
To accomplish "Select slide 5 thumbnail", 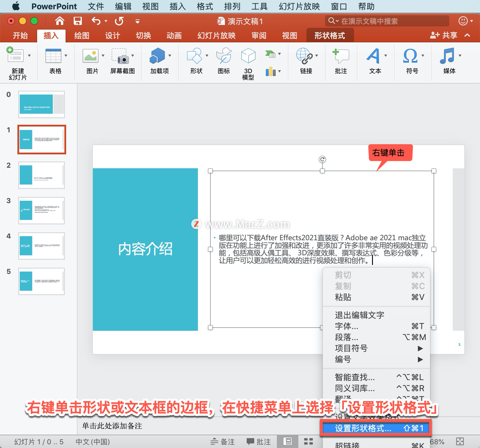I will 41,281.
